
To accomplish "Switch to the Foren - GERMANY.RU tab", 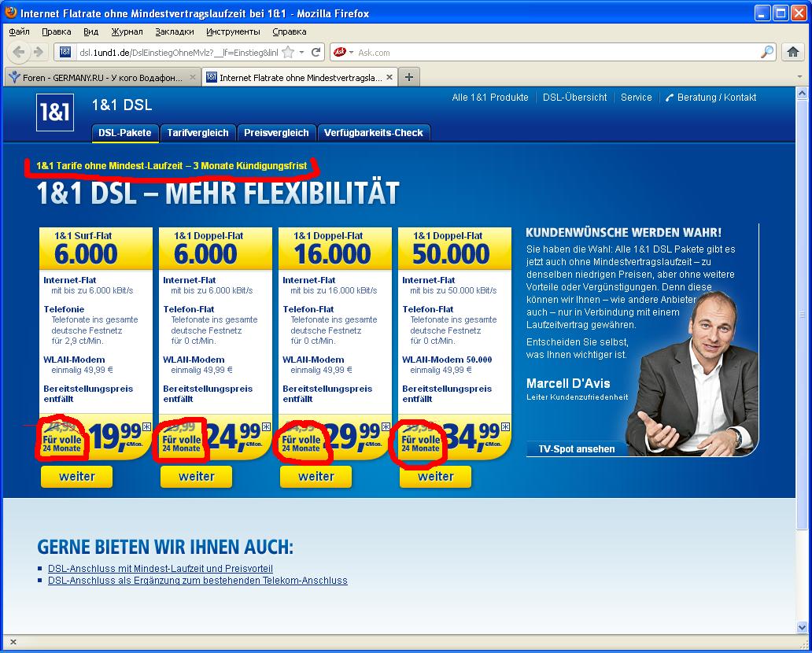I will click(102, 77).
